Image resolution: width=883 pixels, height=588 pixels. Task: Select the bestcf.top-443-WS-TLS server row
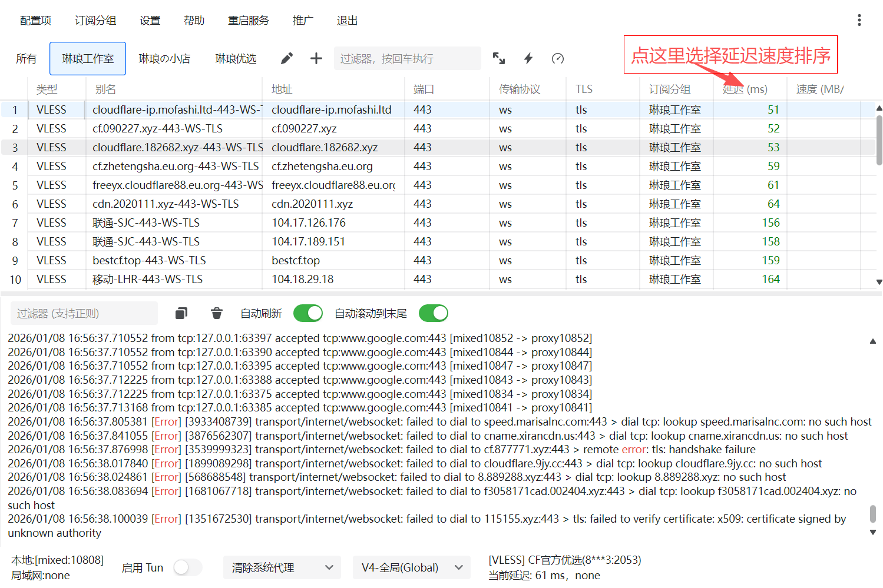tap(149, 260)
